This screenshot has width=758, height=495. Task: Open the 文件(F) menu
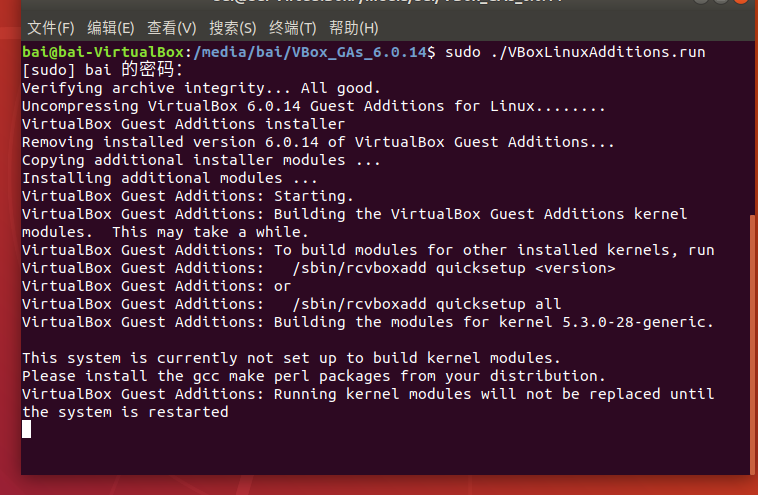tap(51, 28)
